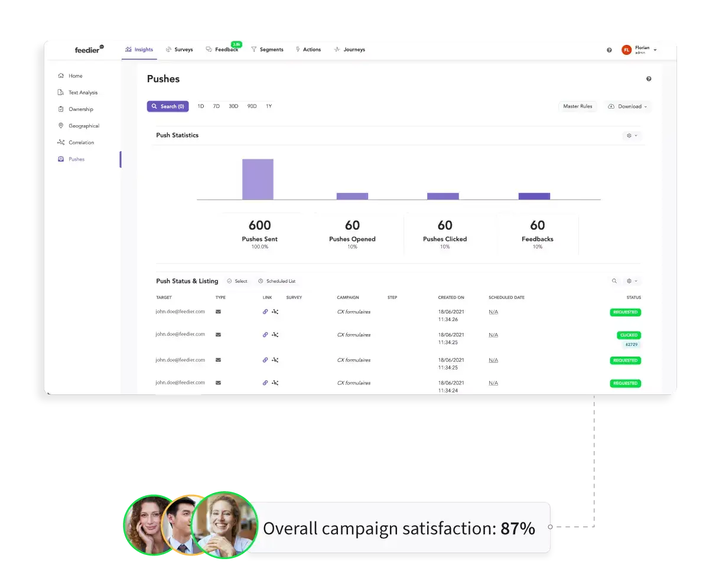Switch to the Actions tab

coord(308,50)
